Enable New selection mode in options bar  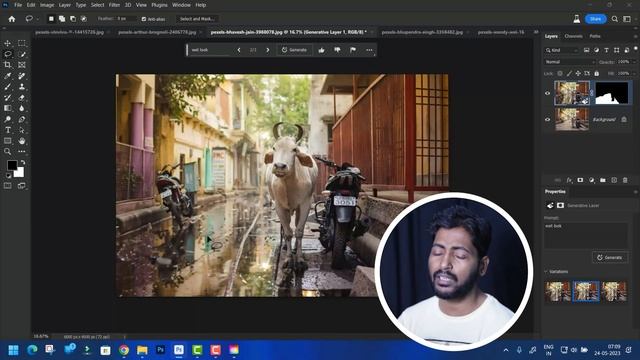(x=51, y=19)
